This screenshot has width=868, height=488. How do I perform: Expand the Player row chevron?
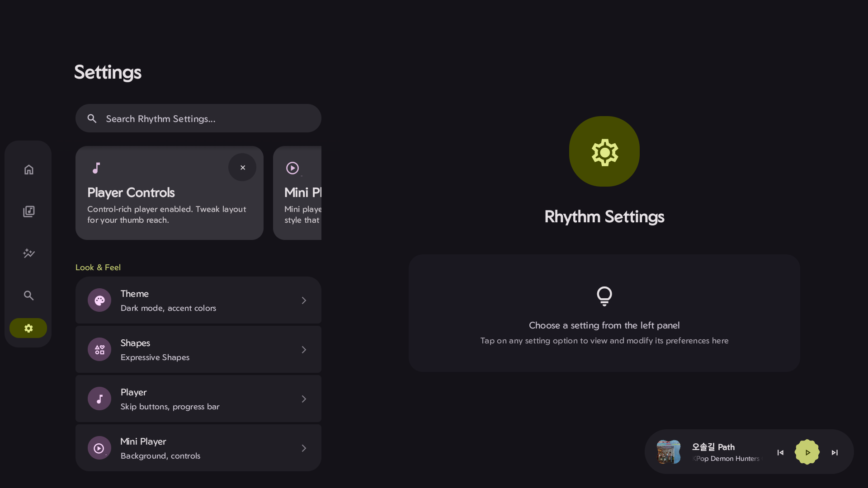(x=304, y=399)
